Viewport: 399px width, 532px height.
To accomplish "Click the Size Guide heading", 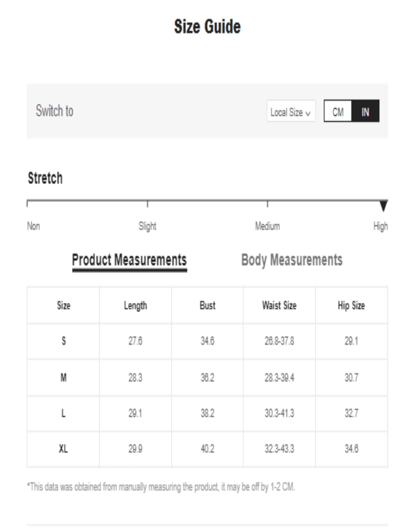I will pos(207,27).
